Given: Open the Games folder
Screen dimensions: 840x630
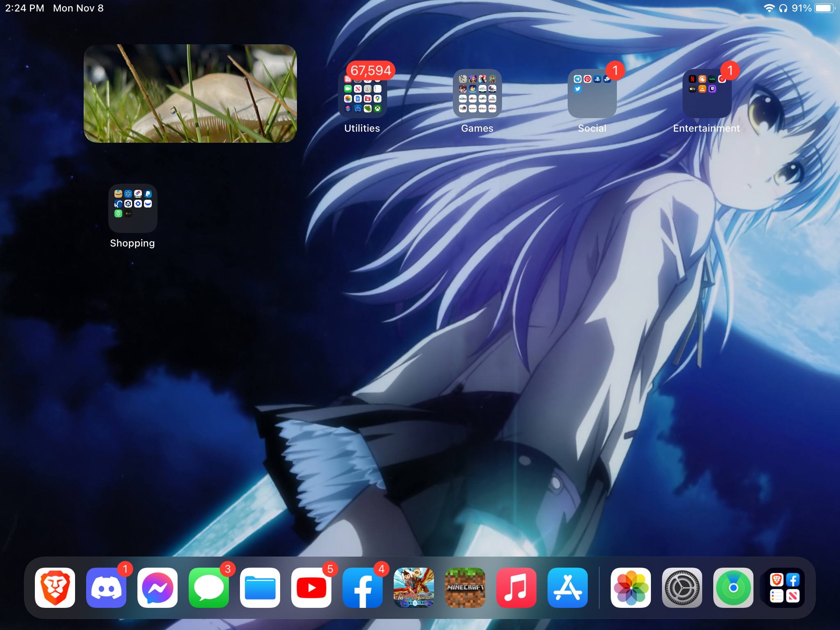Looking at the screenshot, I should click(477, 94).
